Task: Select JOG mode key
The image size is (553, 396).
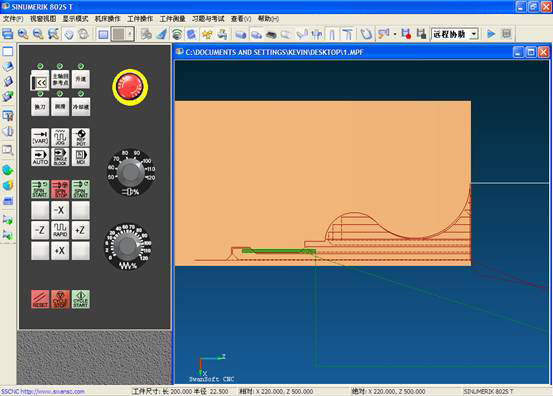Action: coord(60,137)
